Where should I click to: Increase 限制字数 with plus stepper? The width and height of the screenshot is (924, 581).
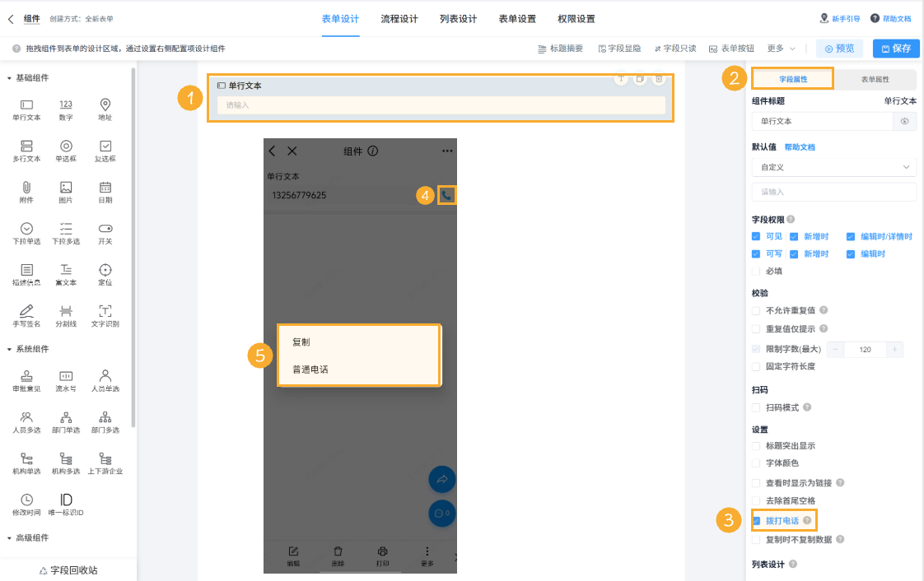point(894,350)
